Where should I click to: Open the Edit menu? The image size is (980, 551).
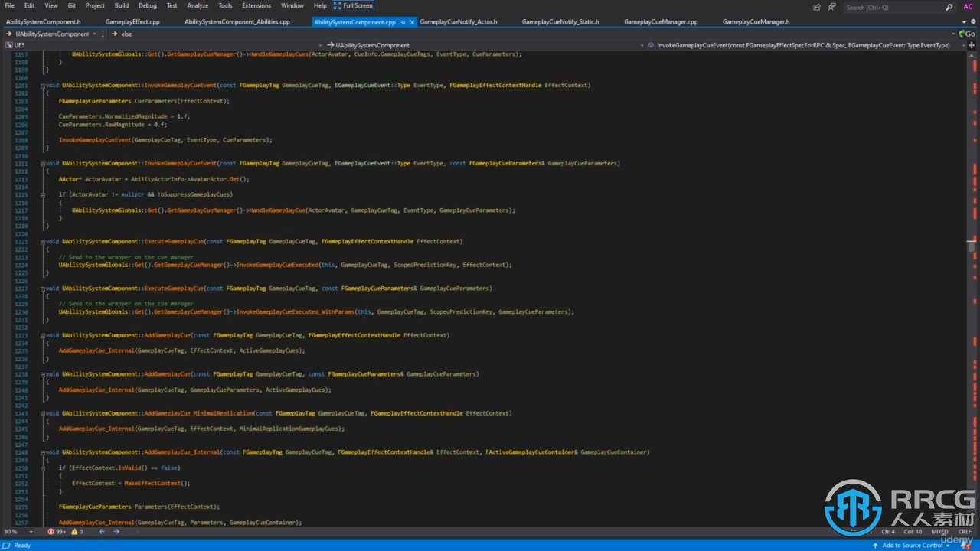[29, 5]
